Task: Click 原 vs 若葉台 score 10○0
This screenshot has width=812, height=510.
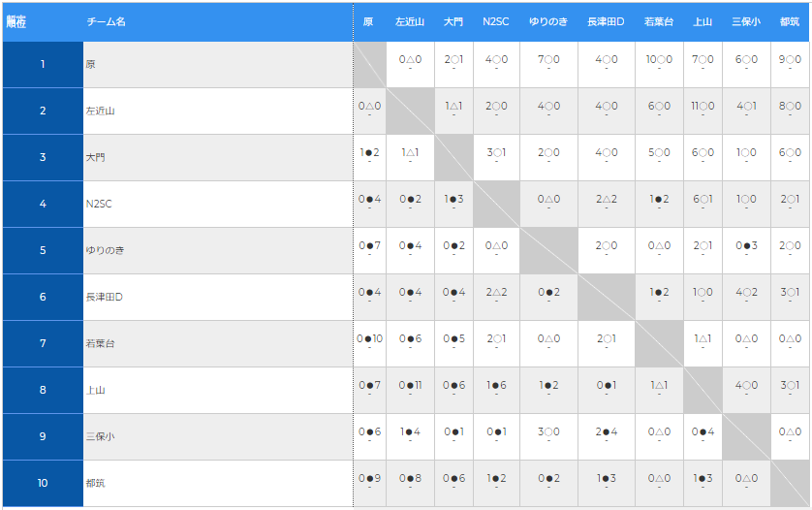Action: (x=659, y=60)
